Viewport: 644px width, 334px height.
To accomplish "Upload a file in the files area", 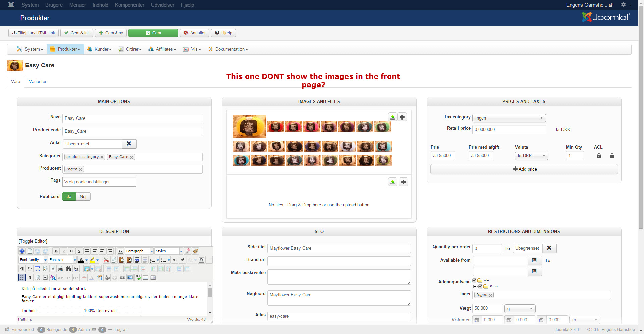I will [x=393, y=182].
